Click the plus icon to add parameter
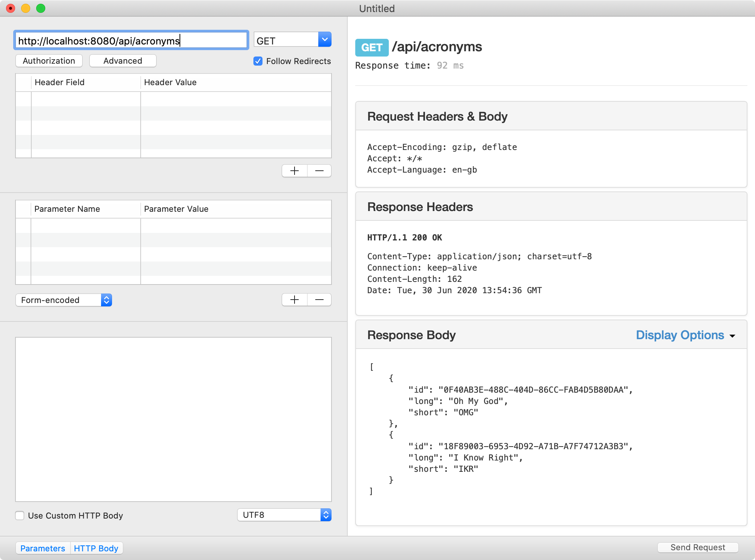The height and width of the screenshot is (560, 755). click(294, 300)
